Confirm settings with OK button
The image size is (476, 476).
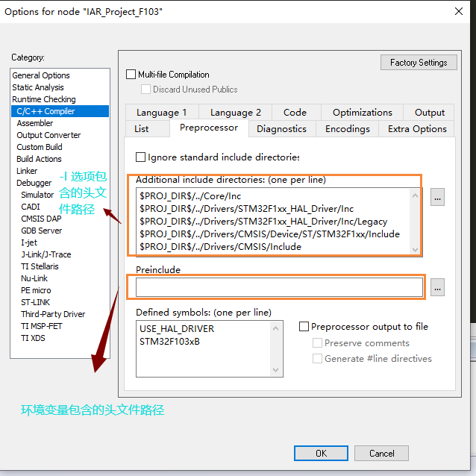321,453
